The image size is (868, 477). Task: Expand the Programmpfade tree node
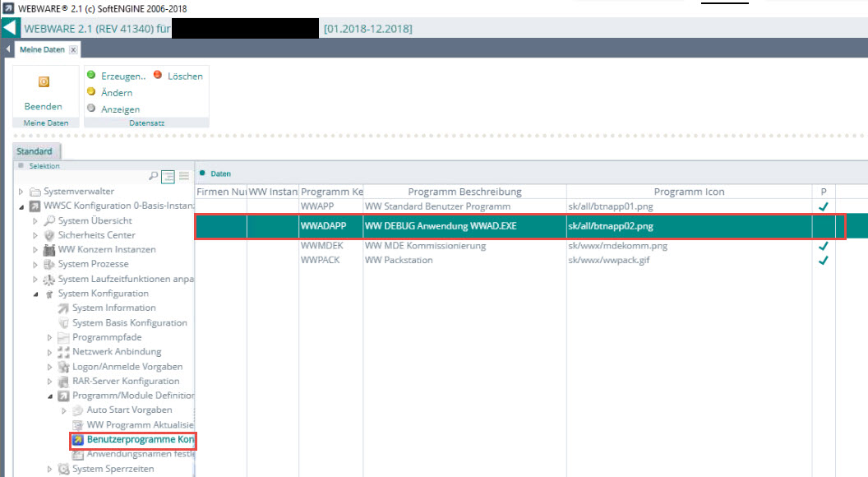[49, 337]
